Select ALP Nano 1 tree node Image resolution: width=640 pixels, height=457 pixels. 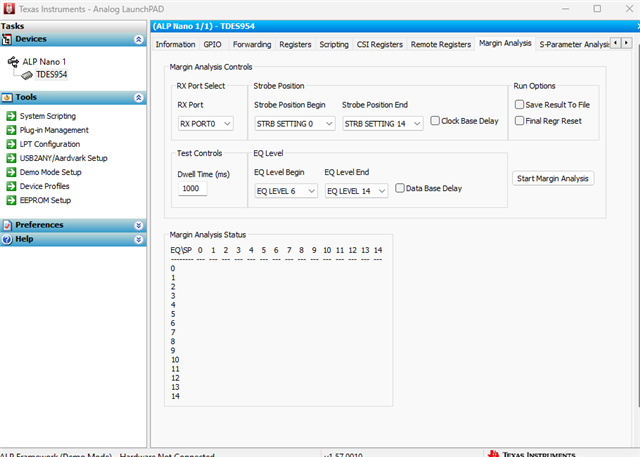tap(44, 62)
